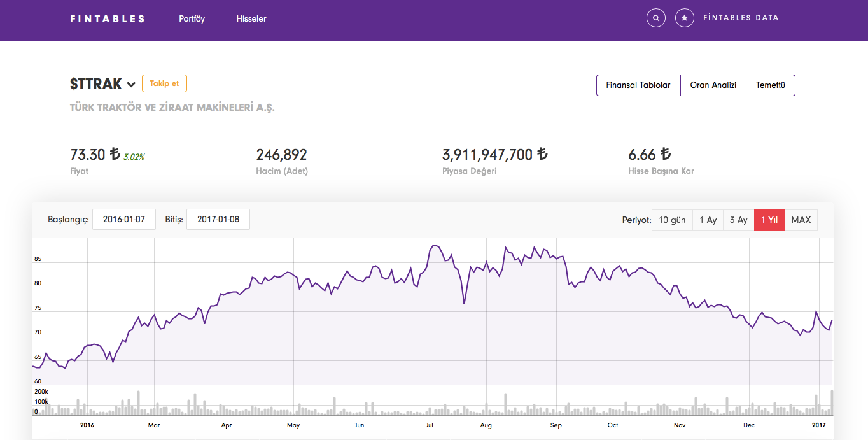Click the Mar label on chart axis
The width and height of the screenshot is (868, 440).
153,425
